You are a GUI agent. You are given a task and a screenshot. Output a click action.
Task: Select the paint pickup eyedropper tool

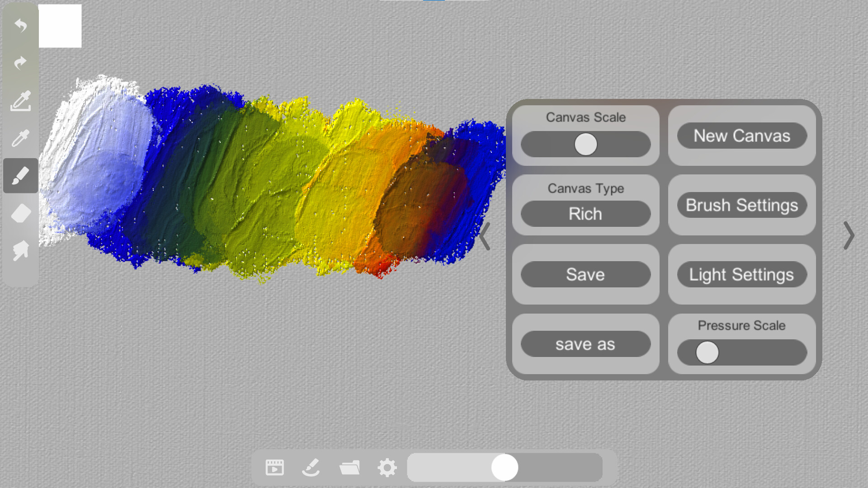pos(20,102)
